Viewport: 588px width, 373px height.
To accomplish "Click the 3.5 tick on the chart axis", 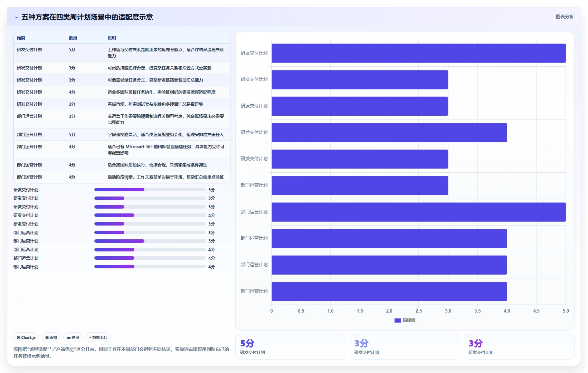I will click(x=477, y=311).
